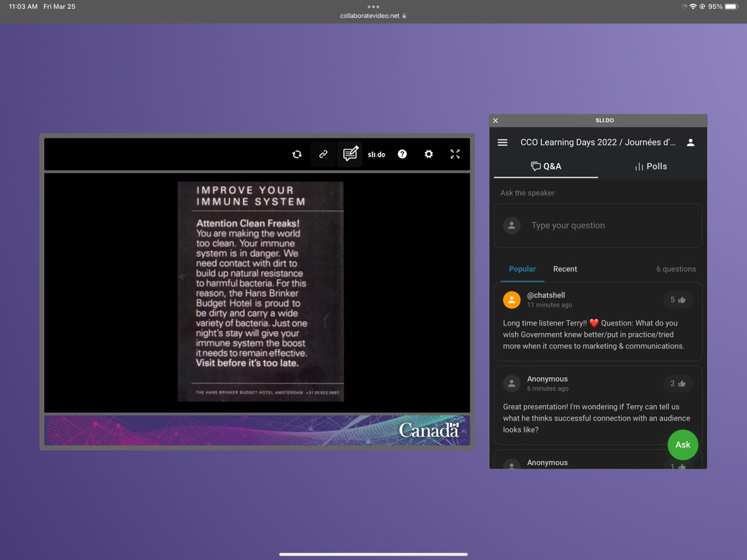This screenshot has width=747, height=560.
Task: Open the Slido hamburger menu
Action: click(x=502, y=142)
